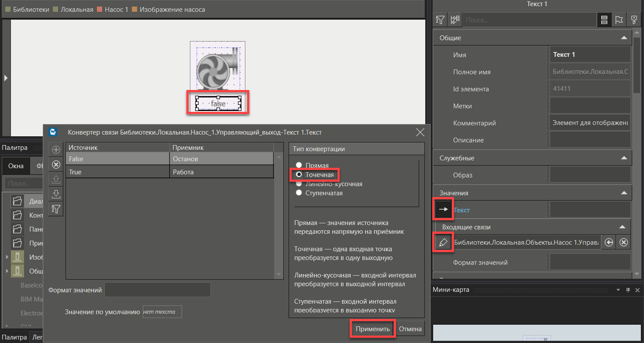Collapse the Служебные section
This screenshot has width=644, height=343.
click(624, 158)
